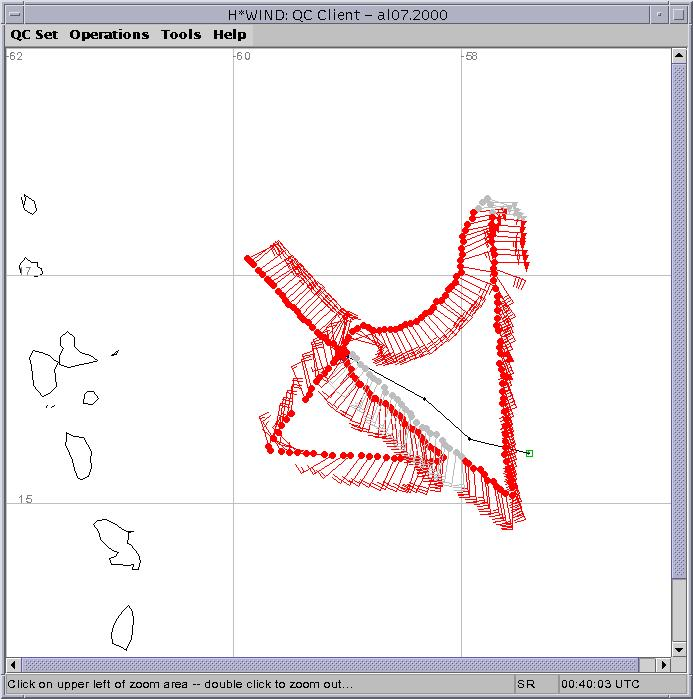
Task: Open the QC Set menu
Action: coord(34,34)
